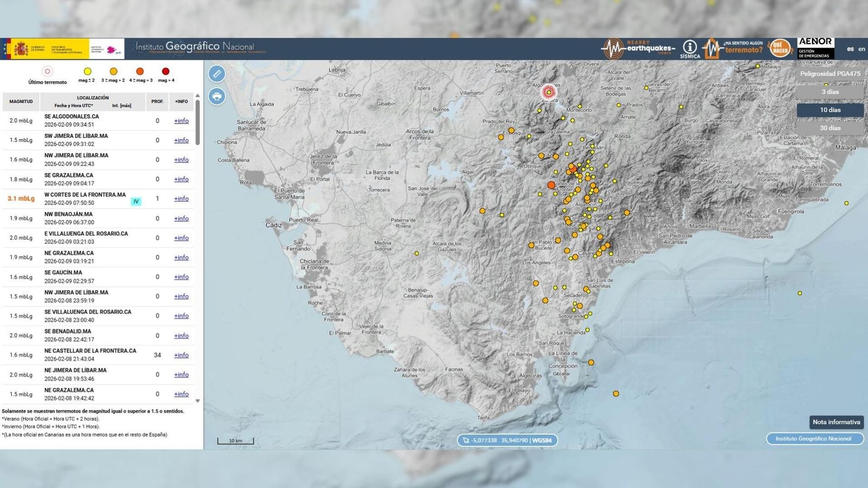
Task: Select the 30 días time range
Action: [829, 128]
